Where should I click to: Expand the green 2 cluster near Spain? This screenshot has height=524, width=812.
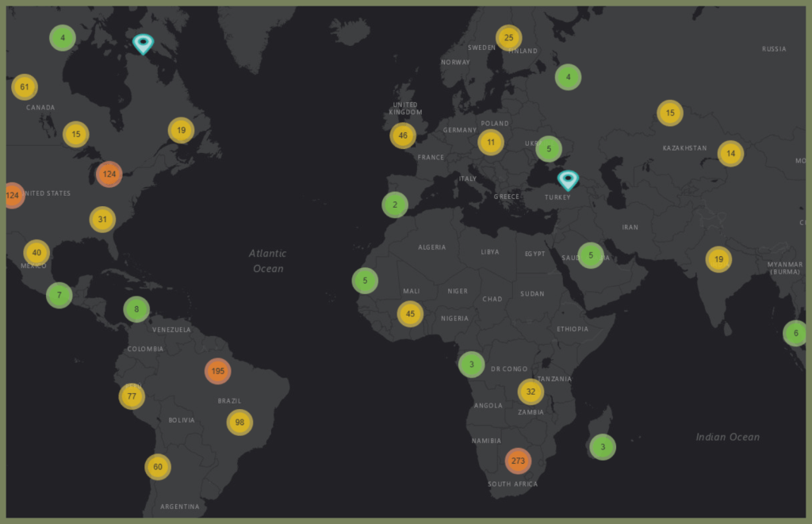point(395,205)
